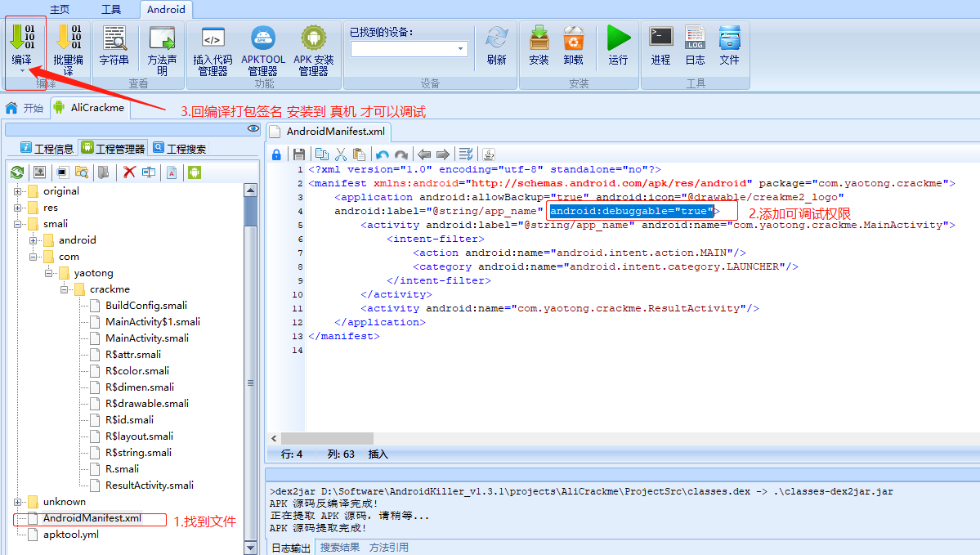Open the 进程 process tool
The height and width of the screenshot is (555, 980).
click(660, 45)
